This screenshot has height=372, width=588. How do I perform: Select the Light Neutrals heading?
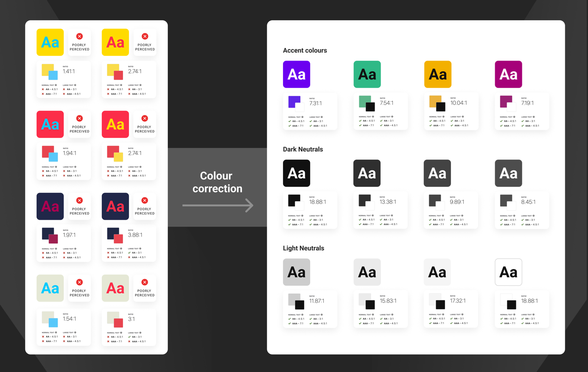[303, 248]
